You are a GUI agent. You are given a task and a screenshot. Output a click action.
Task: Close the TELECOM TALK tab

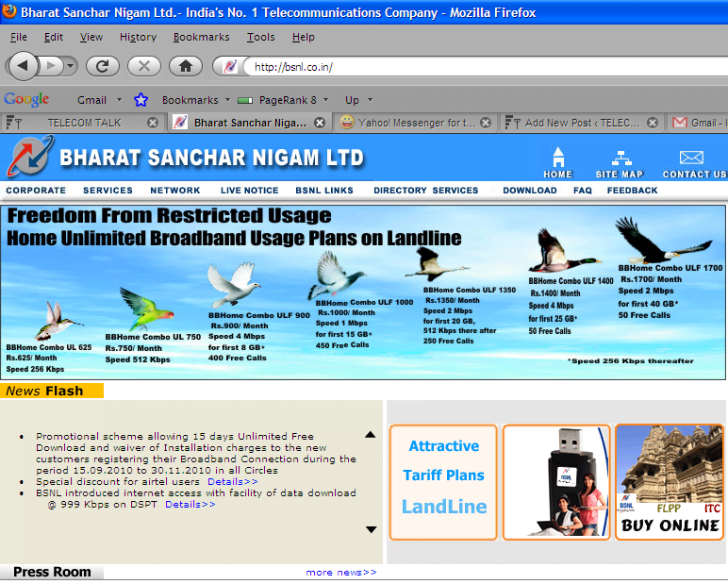tap(152, 123)
